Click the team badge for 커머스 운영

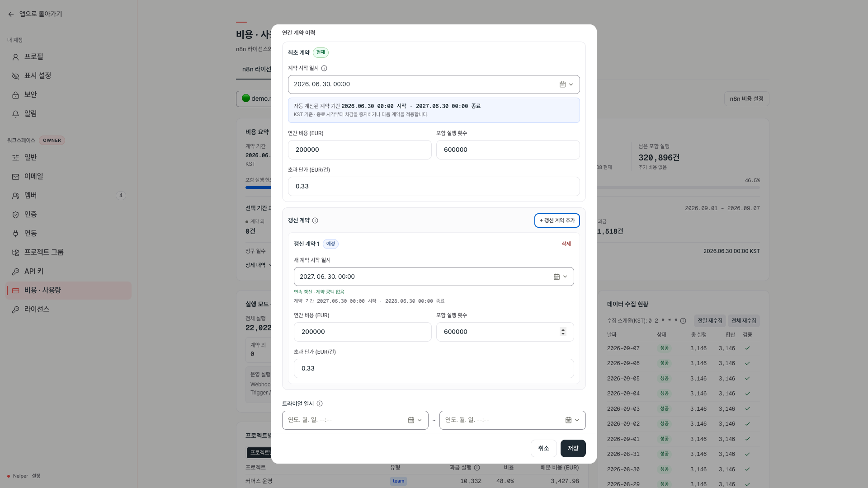(398, 481)
